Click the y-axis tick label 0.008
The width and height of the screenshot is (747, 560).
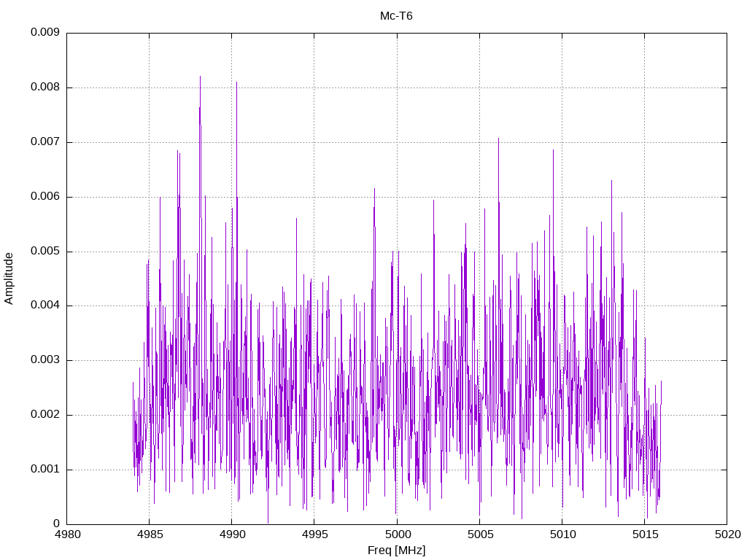click(x=45, y=87)
